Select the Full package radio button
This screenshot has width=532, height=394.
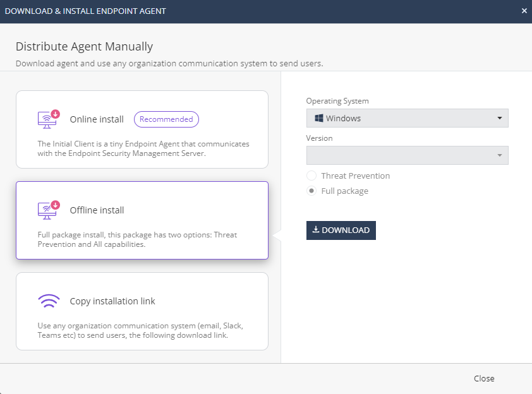coord(311,191)
